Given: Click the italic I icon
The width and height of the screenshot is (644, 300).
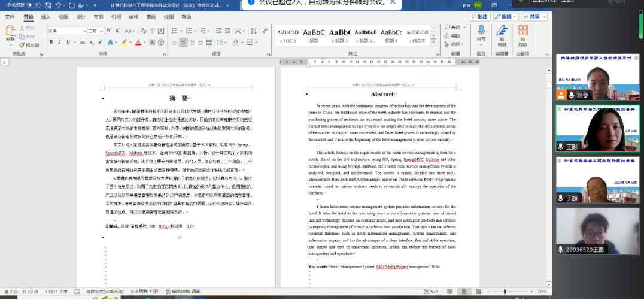Looking at the screenshot, I should pyautogui.click(x=60, y=42).
